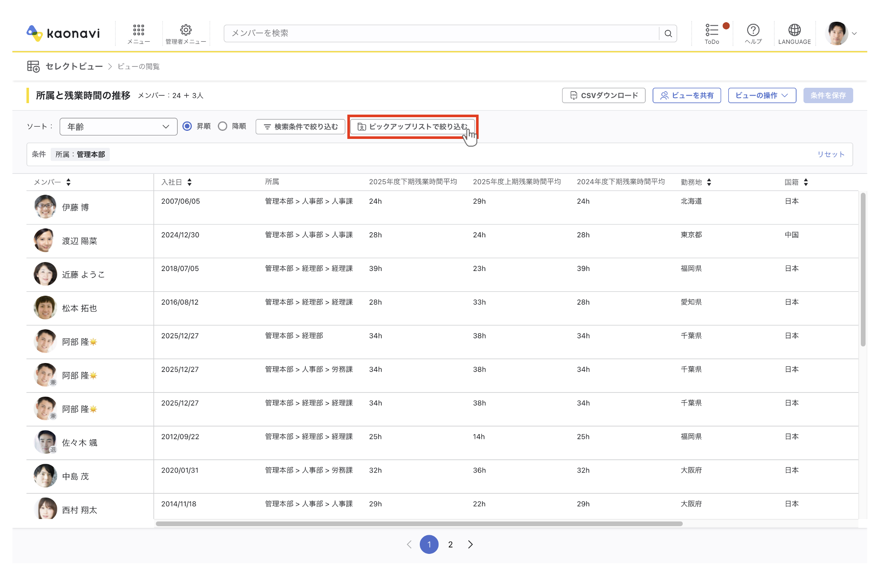Screen dimensions: 895x588
Task: Click 検索条件で絞り込む filter button
Action: [x=300, y=127]
